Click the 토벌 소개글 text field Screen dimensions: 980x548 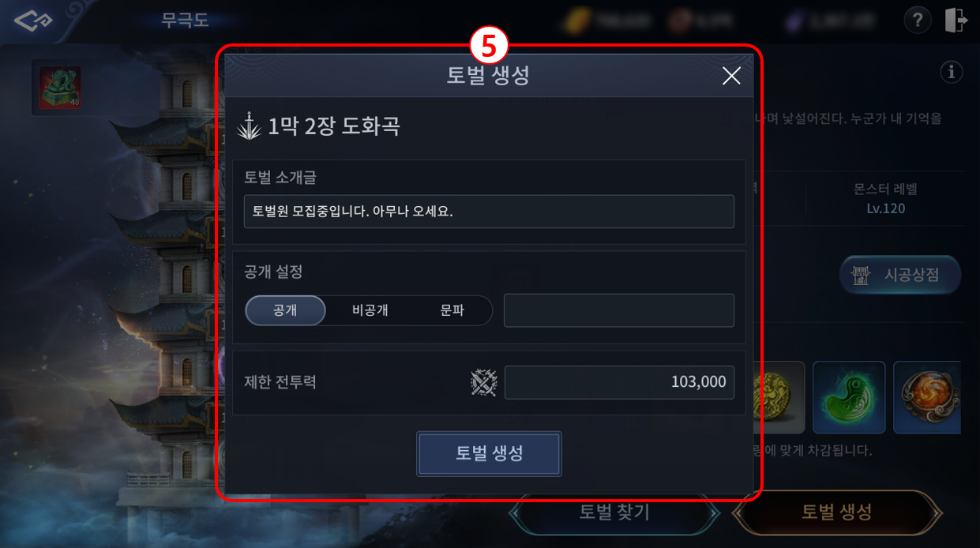coord(489,212)
